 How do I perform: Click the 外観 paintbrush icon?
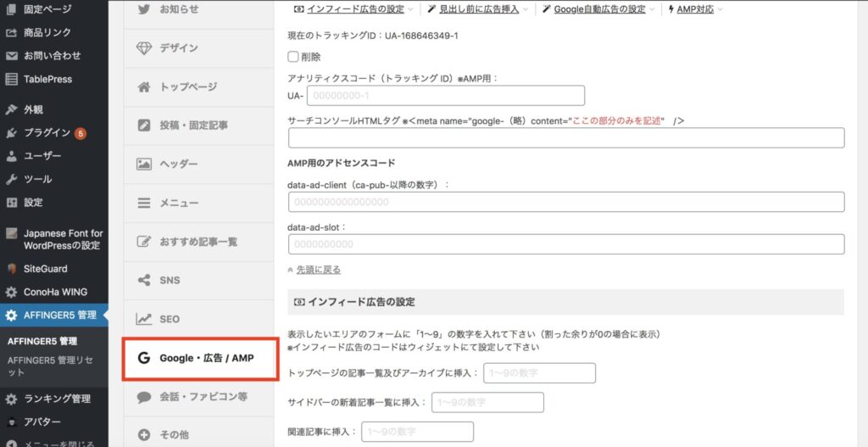tap(11, 109)
